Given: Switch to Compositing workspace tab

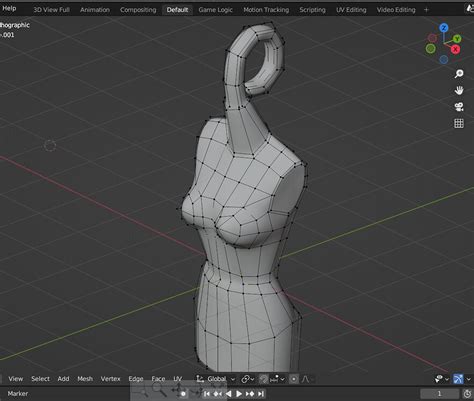Looking at the screenshot, I should click(x=138, y=10).
